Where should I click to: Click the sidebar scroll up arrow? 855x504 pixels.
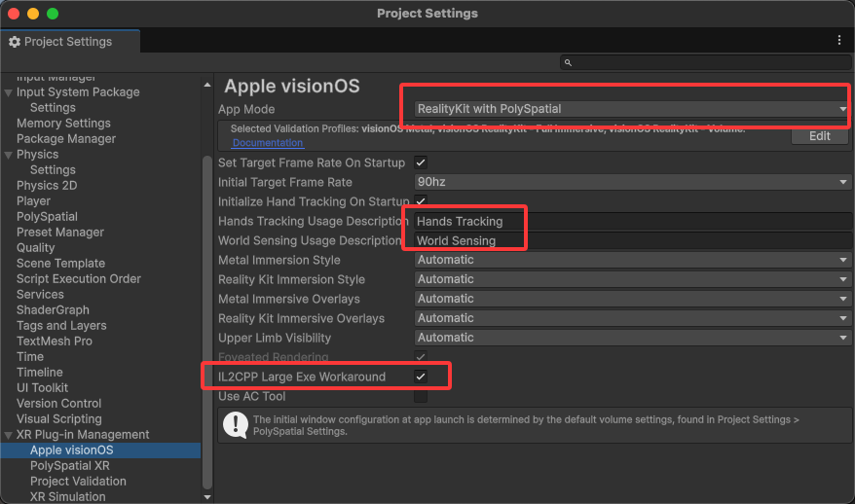point(207,85)
